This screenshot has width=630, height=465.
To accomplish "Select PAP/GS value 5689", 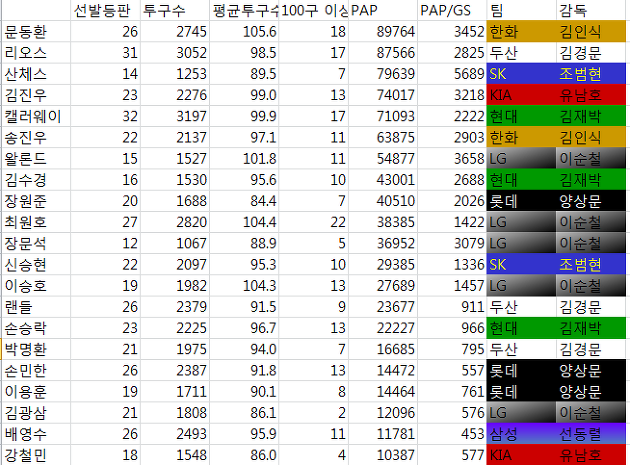I will pyautogui.click(x=452, y=74).
